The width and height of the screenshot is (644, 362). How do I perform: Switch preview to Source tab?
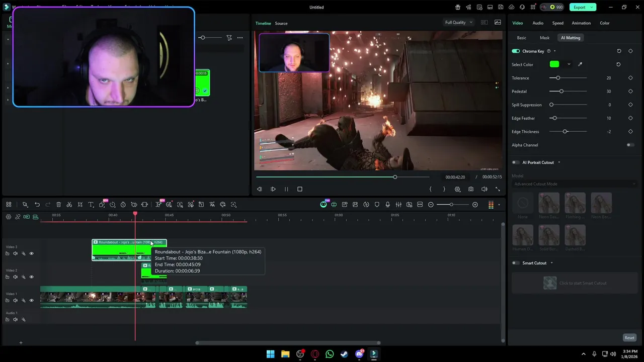coord(281,23)
